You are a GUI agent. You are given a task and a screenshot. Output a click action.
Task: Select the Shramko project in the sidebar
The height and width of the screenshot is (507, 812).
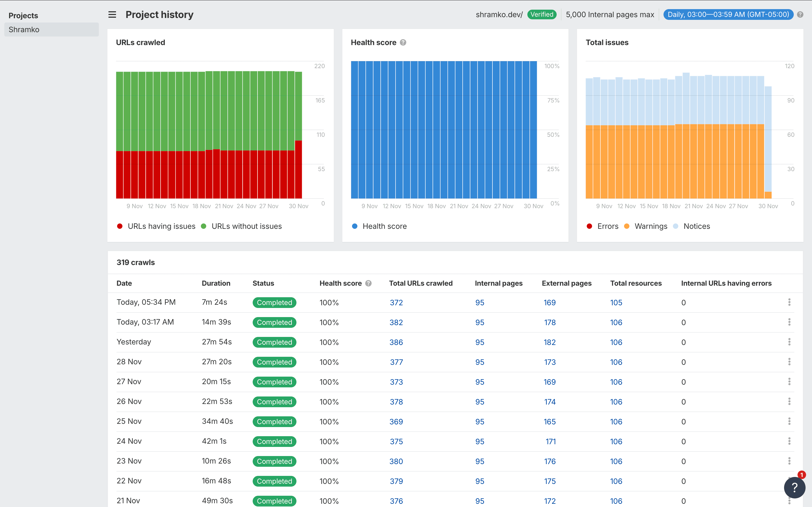[51, 30]
